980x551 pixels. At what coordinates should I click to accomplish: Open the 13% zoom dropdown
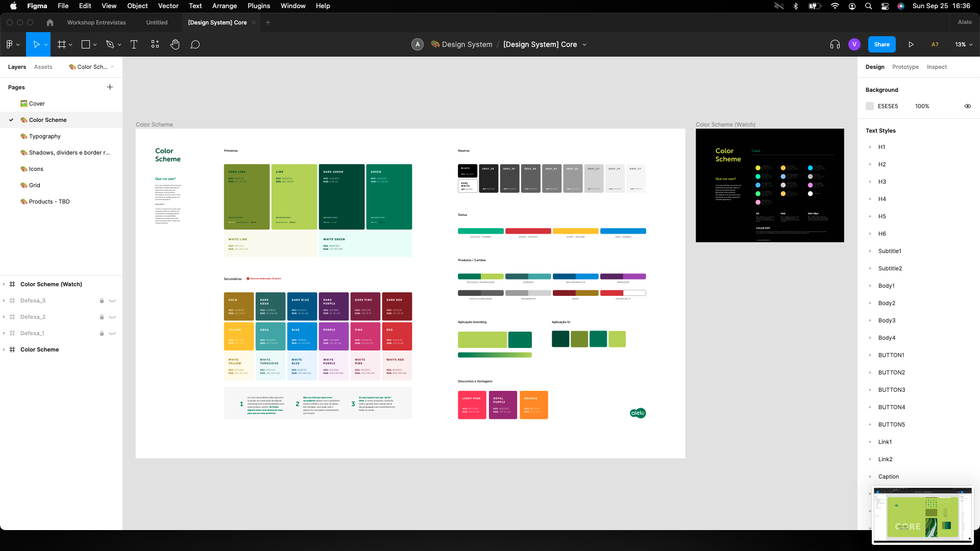click(964, 44)
